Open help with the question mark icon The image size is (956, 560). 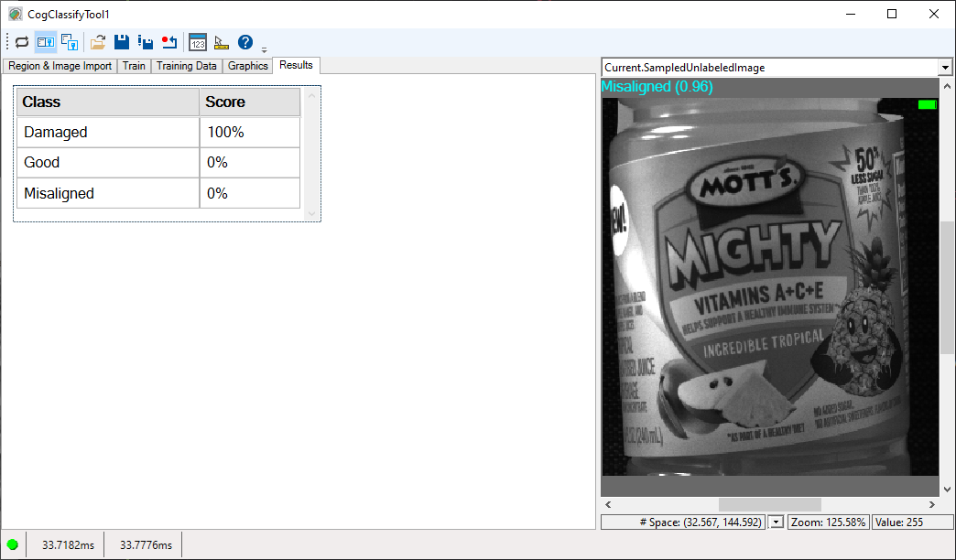[x=244, y=42]
